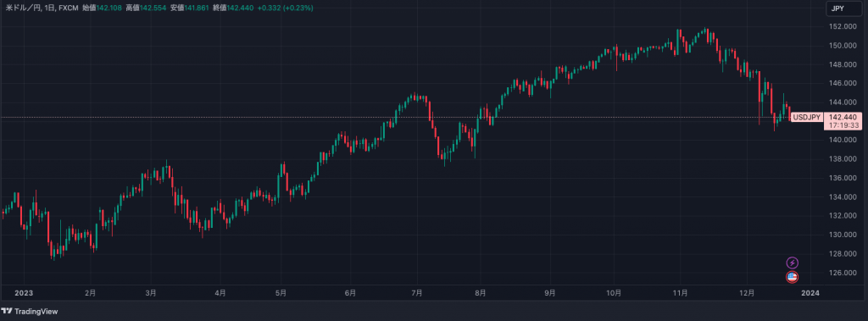Screen dimensions: 868x321
Task: Click the 9月 label on time axis
Action: pos(549,293)
